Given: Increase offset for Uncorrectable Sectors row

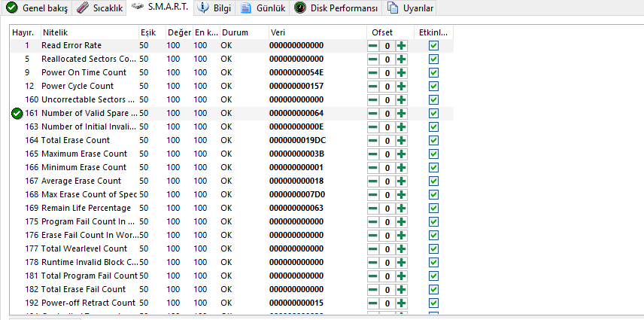Looking at the screenshot, I should [402, 100].
